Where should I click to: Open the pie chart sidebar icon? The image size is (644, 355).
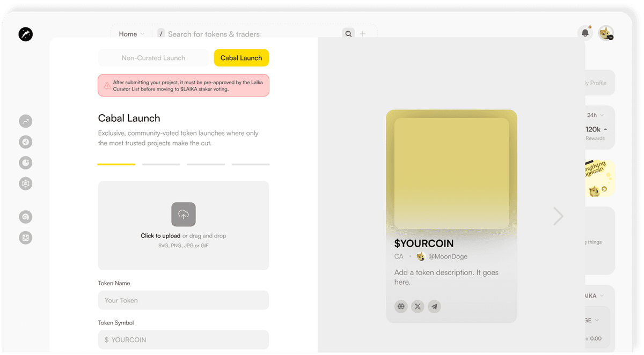click(x=26, y=162)
